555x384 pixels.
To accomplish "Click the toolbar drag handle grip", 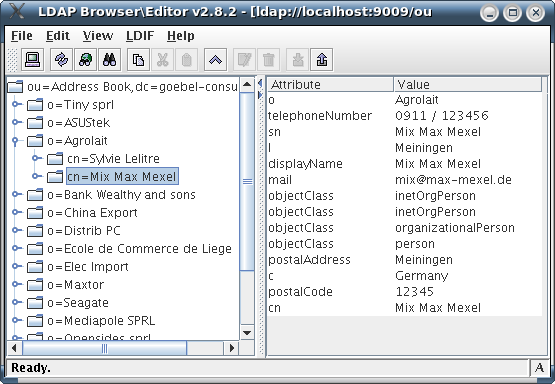I will pos(12,59).
